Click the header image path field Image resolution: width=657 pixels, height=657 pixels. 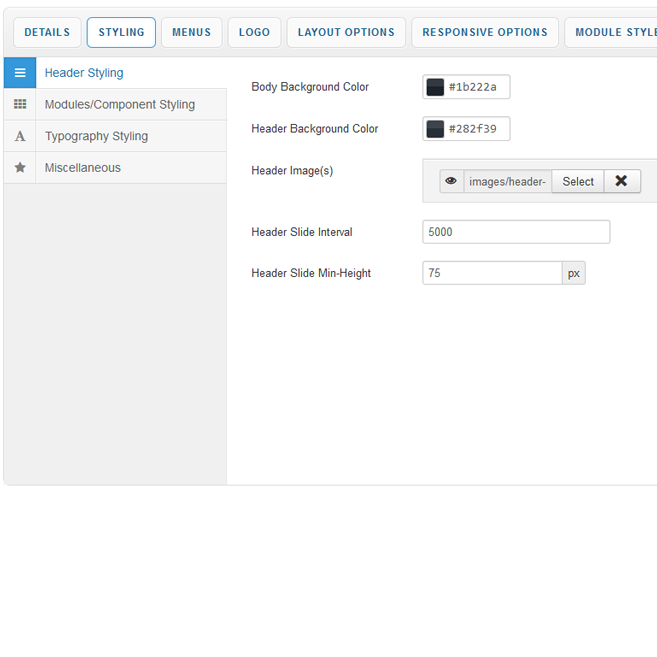coord(507,181)
